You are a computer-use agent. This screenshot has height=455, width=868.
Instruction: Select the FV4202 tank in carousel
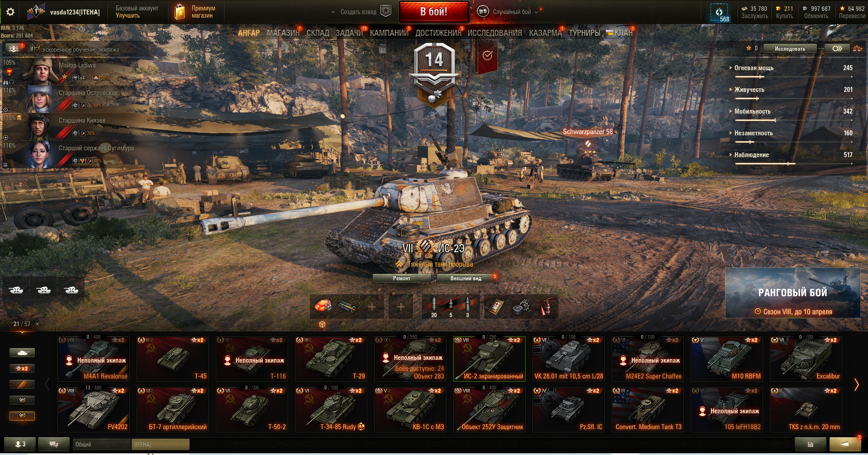(x=94, y=409)
